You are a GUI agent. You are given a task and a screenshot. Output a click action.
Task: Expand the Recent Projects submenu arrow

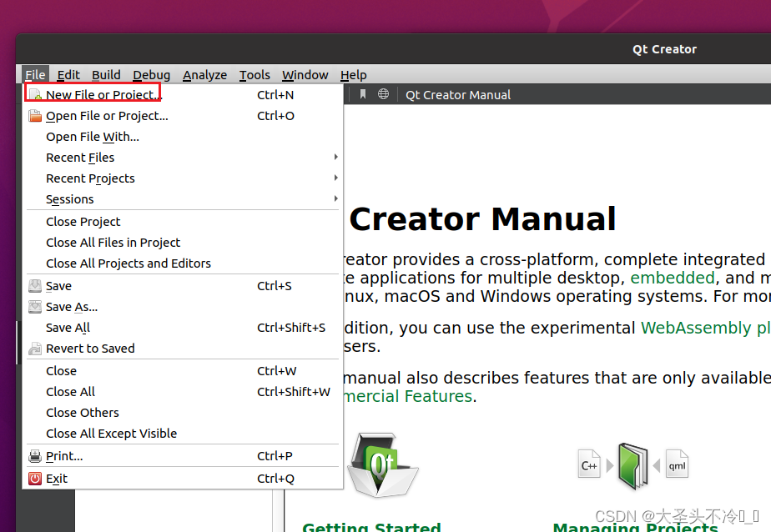335,178
